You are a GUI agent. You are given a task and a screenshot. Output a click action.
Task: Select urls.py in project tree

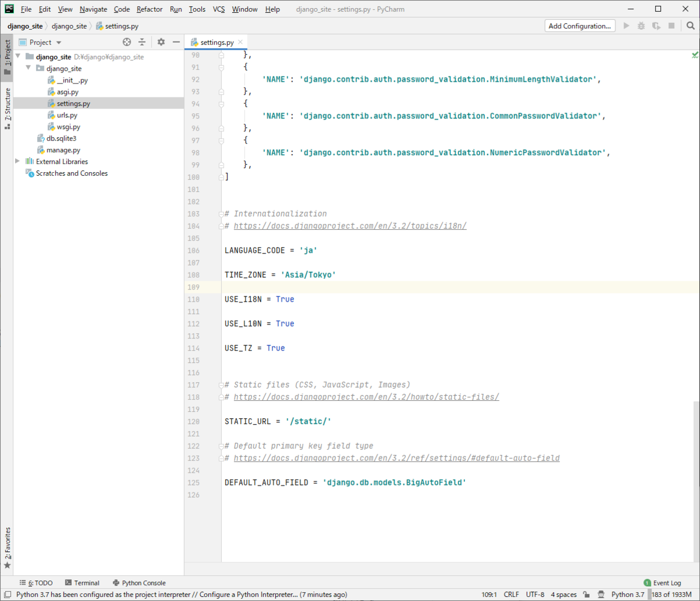pyautogui.click(x=67, y=116)
